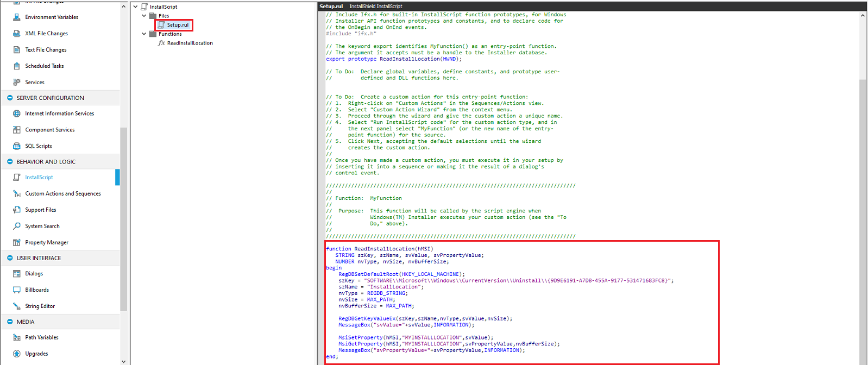The height and width of the screenshot is (365, 868).
Task: Click the '// Function: MyFunction' comment line
Action: [x=364, y=198]
